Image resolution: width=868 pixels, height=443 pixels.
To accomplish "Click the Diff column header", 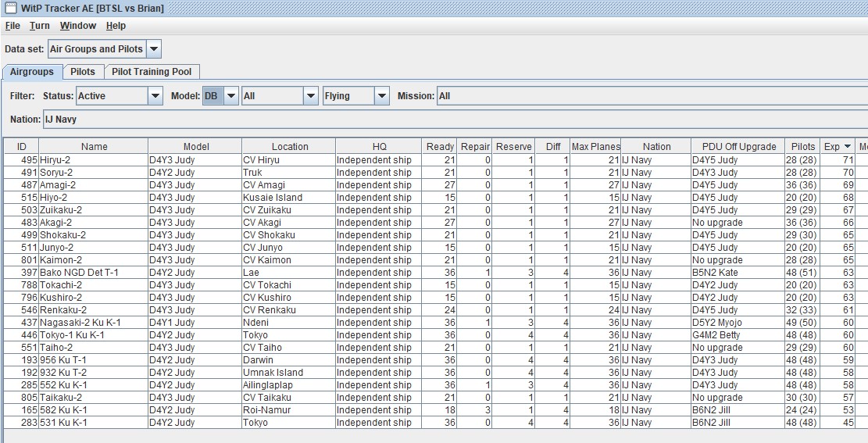I will point(552,147).
